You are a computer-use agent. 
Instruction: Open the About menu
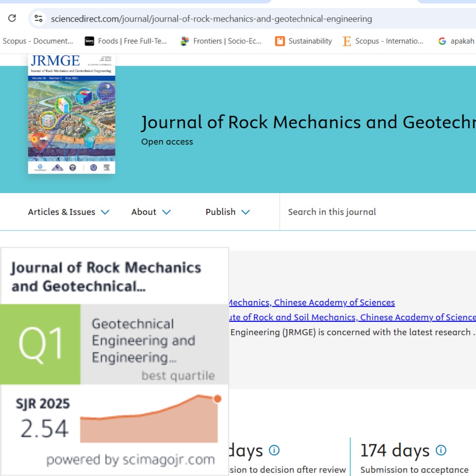[x=151, y=212]
